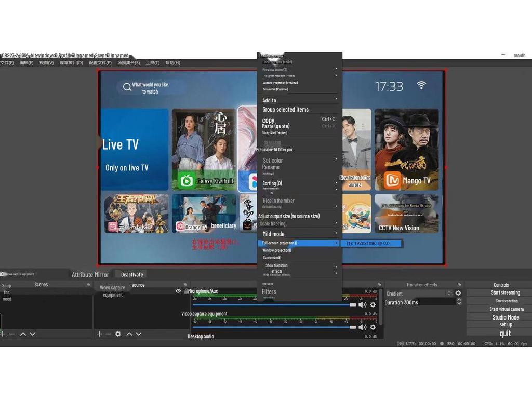
Task: Open source properties gear in source panel toolbar
Action: tap(118, 334)
